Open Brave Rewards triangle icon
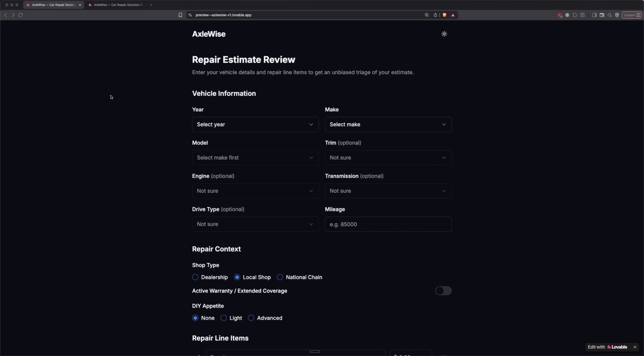 pyautogui.click(x=453, y=15)
